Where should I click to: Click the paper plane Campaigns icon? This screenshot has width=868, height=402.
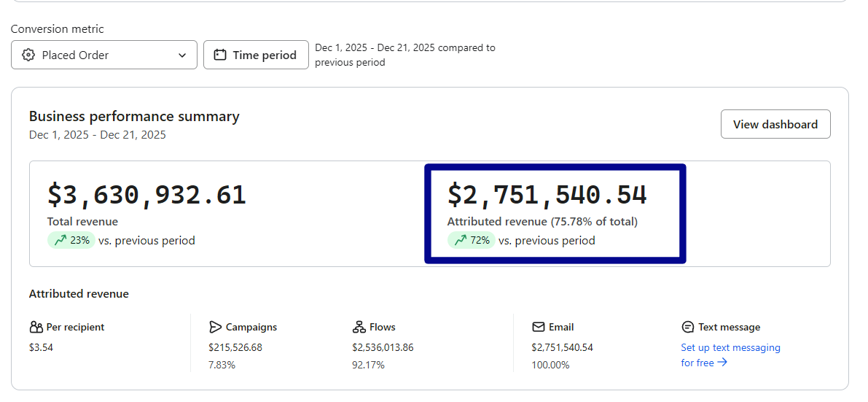215,328
